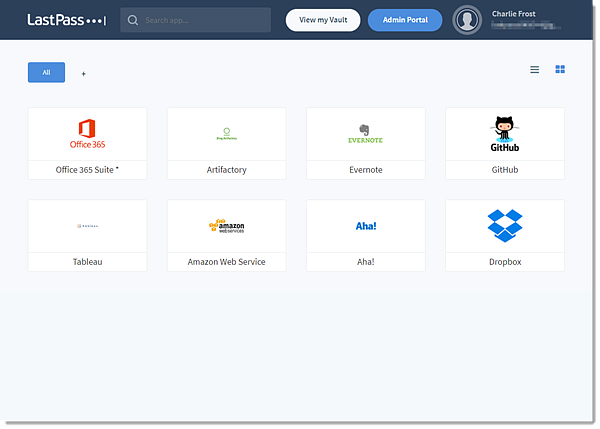Launch the Evernote logo tile
Screen dimensions: 600x429
pyautogui.click(x=365, y=134)
